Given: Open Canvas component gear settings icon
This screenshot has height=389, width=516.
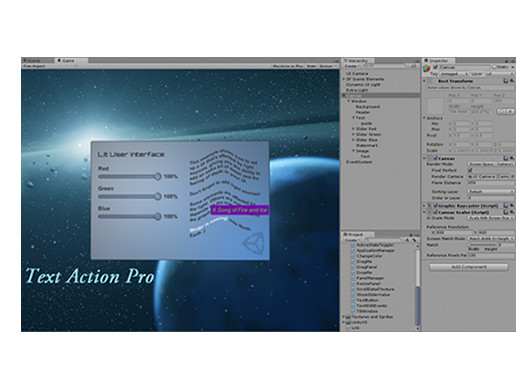Looking at the screenshot, I should (512, 158).
